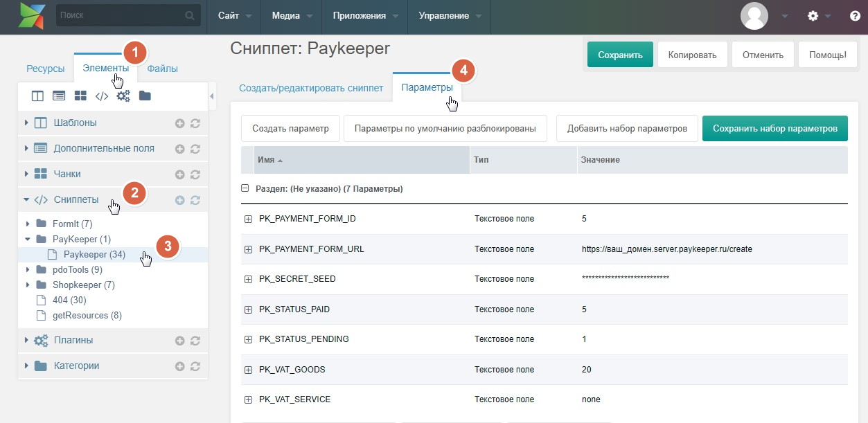Viewport: 868px width, 423px height.
Task: Click the MODX logo in the top bar
Action: click(33, 16)
